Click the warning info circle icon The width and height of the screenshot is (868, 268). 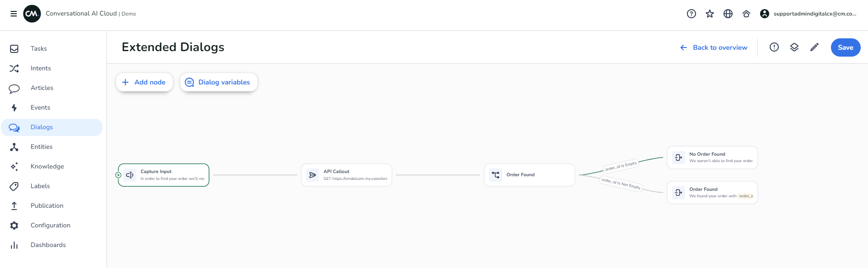774,47
